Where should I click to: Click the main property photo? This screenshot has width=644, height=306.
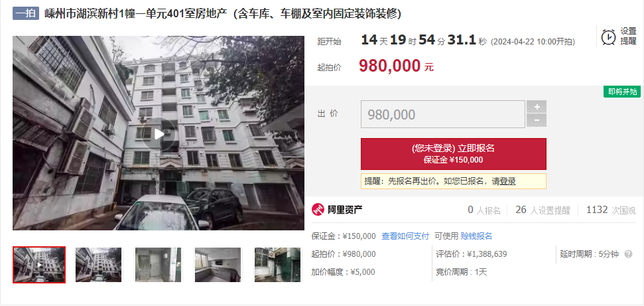pos(159,133)
